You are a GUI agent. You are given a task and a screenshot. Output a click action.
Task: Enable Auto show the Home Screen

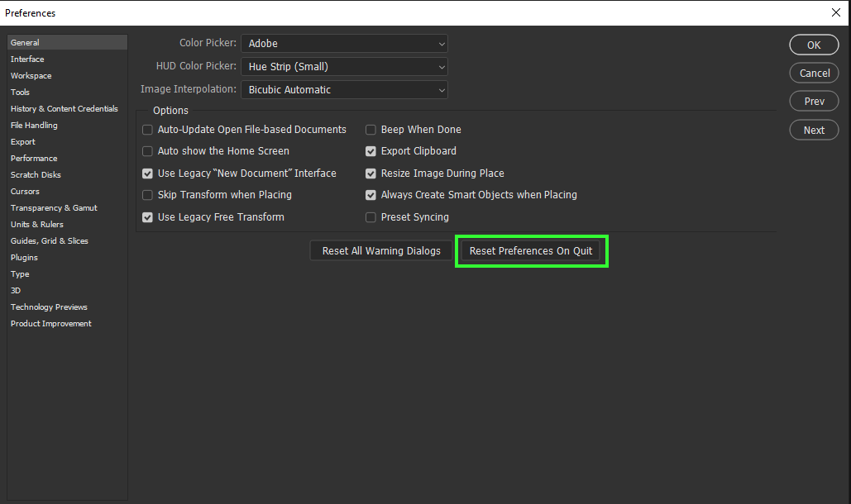click(147, 151)
